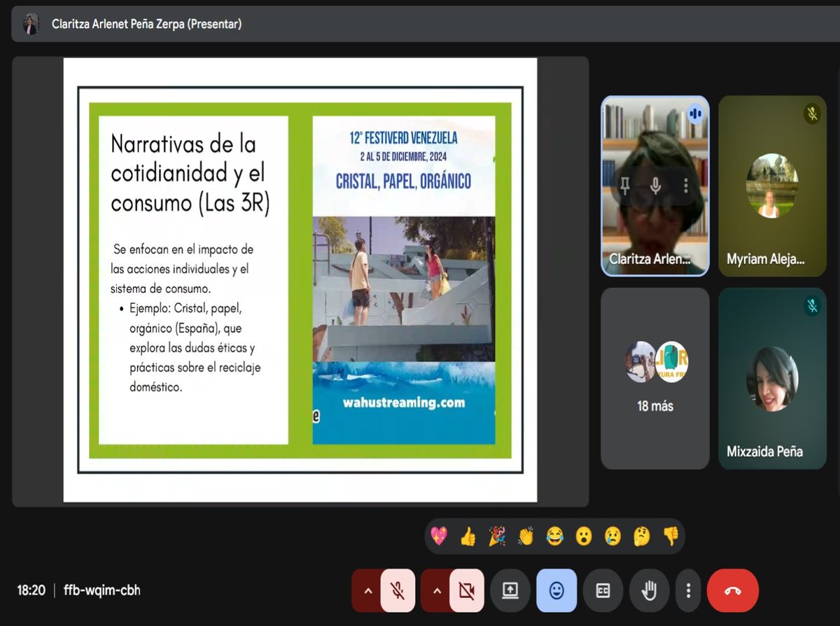840x626 pixels.
Task: Click the film still on the slide
Action: tap(404, 288)
